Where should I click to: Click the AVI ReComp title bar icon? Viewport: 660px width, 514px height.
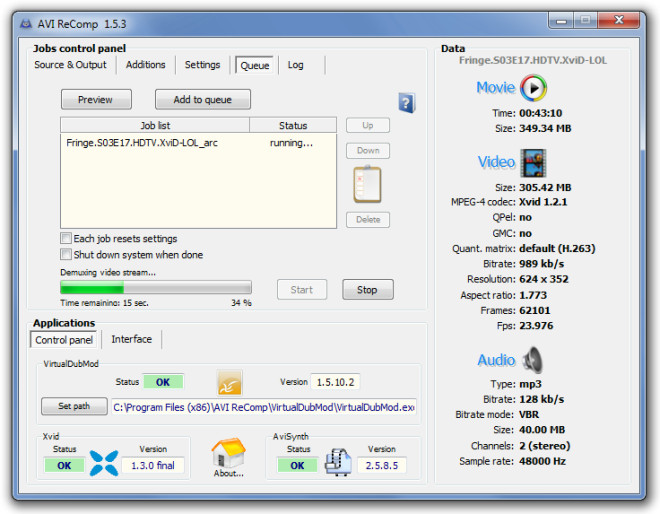tap(26, 24)
